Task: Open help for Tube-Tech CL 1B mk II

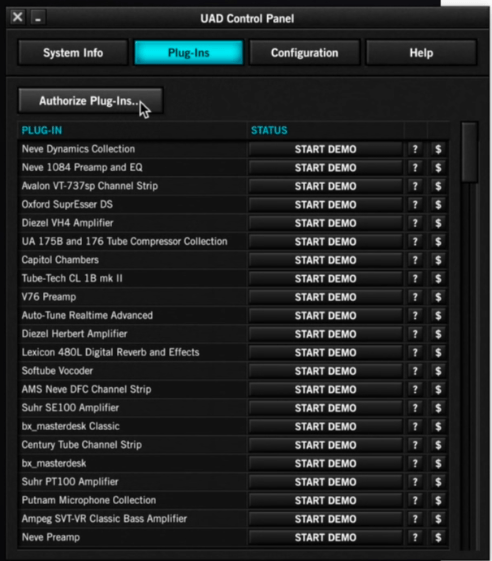Action: pyautogui.click(x=415, y=279)
